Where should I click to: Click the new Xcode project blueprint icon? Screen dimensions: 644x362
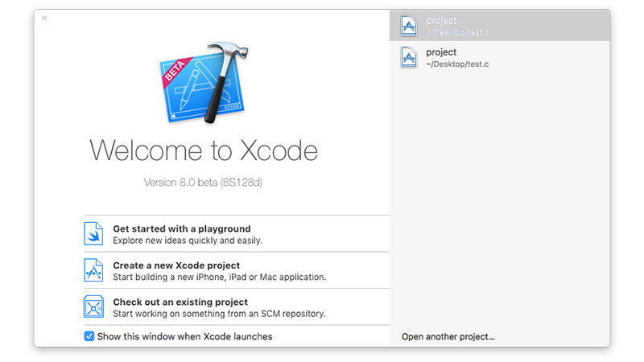point(93,270)
